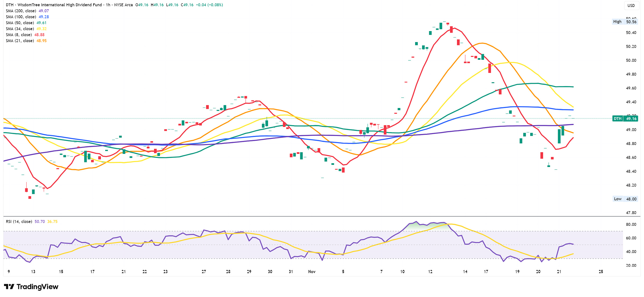Select the SMA (50, close) indicator label

pyautogui.click(x=20, y=23)
